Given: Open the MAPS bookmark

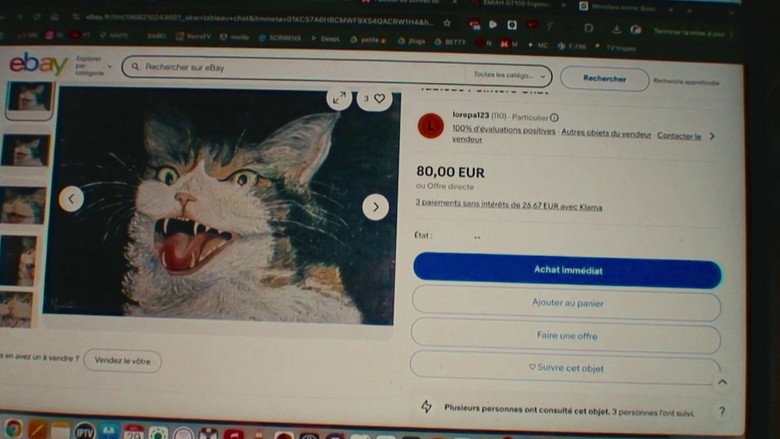Looking at the screenshot, I should (115, 35).
